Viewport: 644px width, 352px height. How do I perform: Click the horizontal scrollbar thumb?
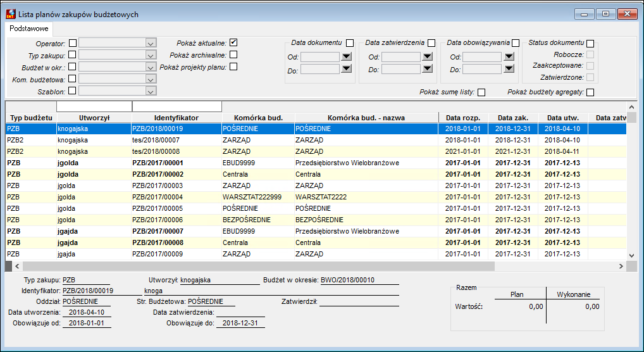[259, 267]
